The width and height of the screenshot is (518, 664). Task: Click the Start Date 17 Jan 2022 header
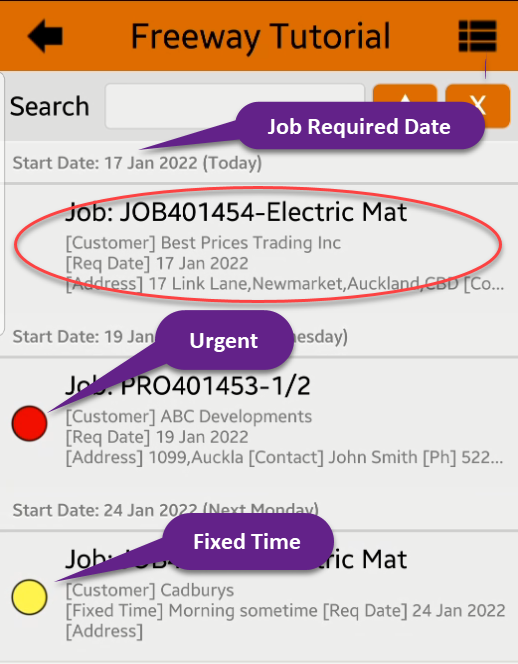coord(137,163)
